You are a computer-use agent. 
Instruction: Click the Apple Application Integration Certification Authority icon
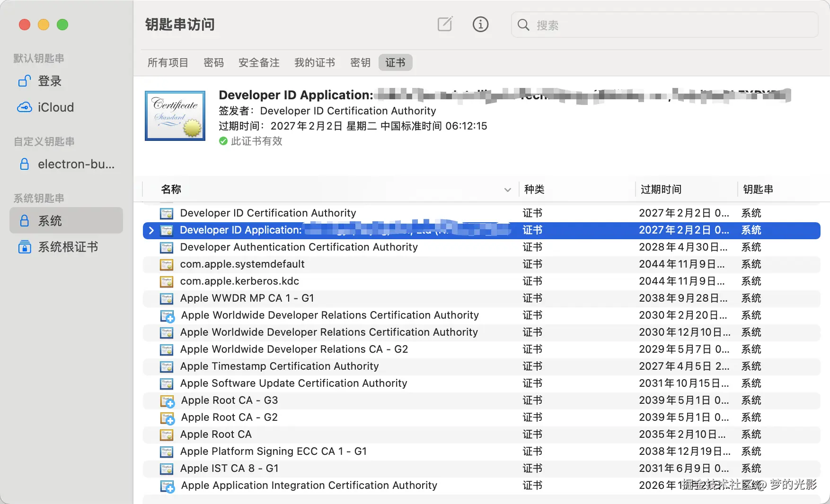pos(168,486)
